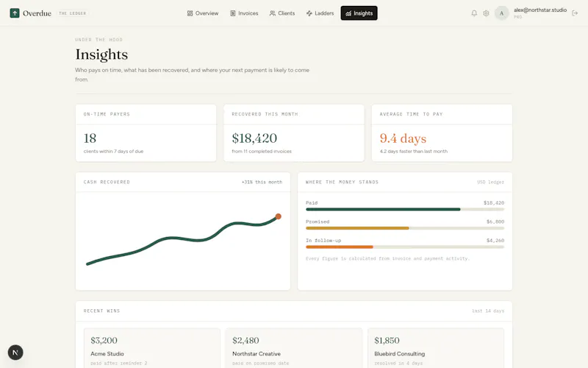Click the Clients people icon
This screenshot has width=588, height=368.
pos(272,13)
